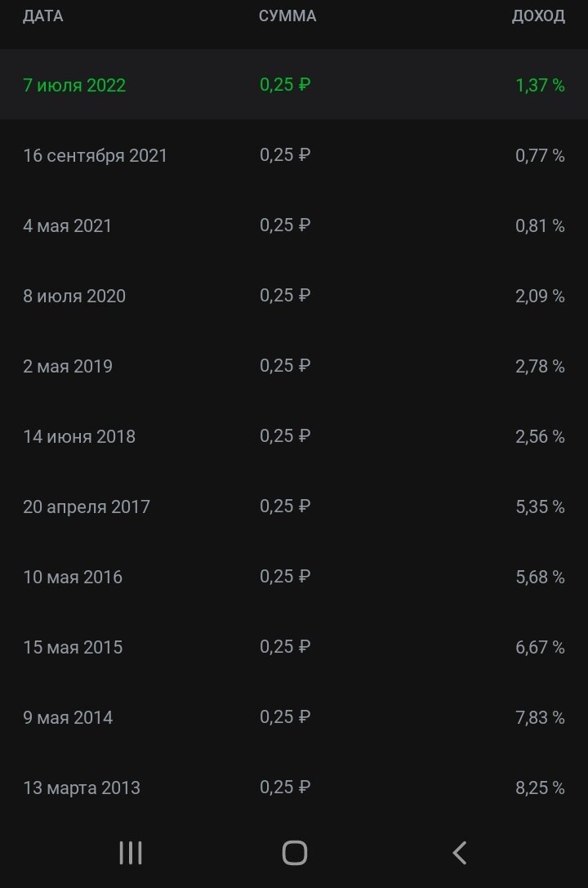Tap the 9 мая 2014 row
This screenshot has width=588, height=888.
tap(294, 717)
